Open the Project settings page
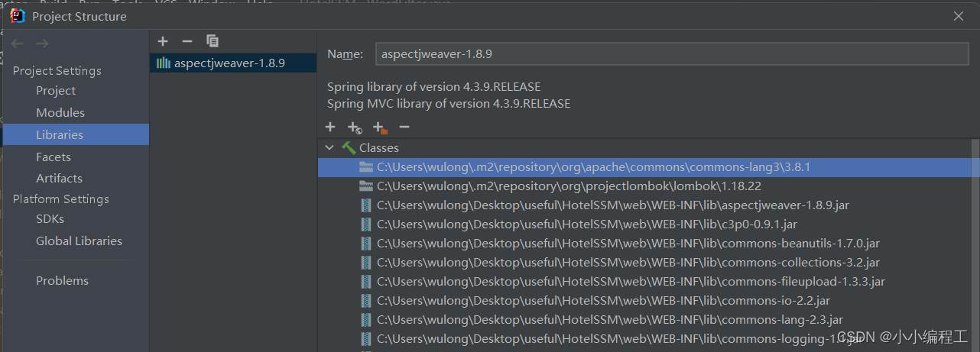The height and width of the screenshot is (352, 980). pos(56,91)
